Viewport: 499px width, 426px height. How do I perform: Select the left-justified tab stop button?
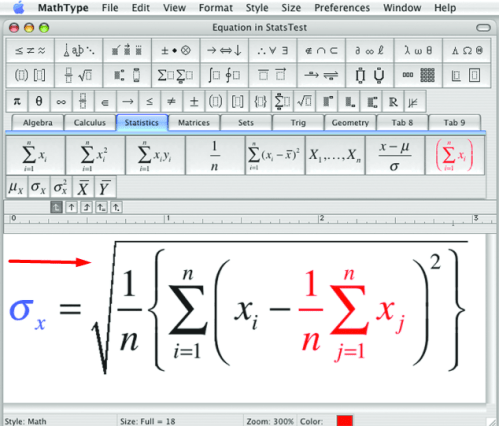tap(56, 207)
